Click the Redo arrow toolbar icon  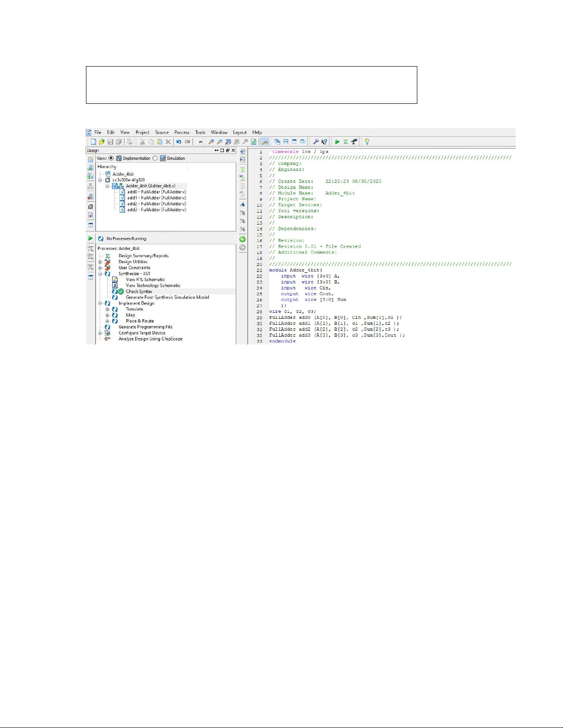pos(188,142)
